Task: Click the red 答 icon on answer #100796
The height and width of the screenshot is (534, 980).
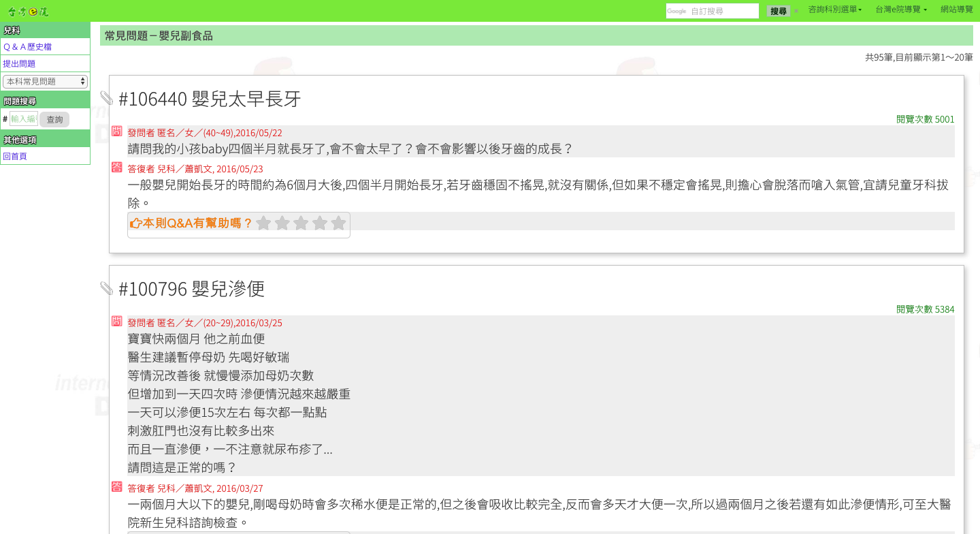Action: tap(117, 486)
